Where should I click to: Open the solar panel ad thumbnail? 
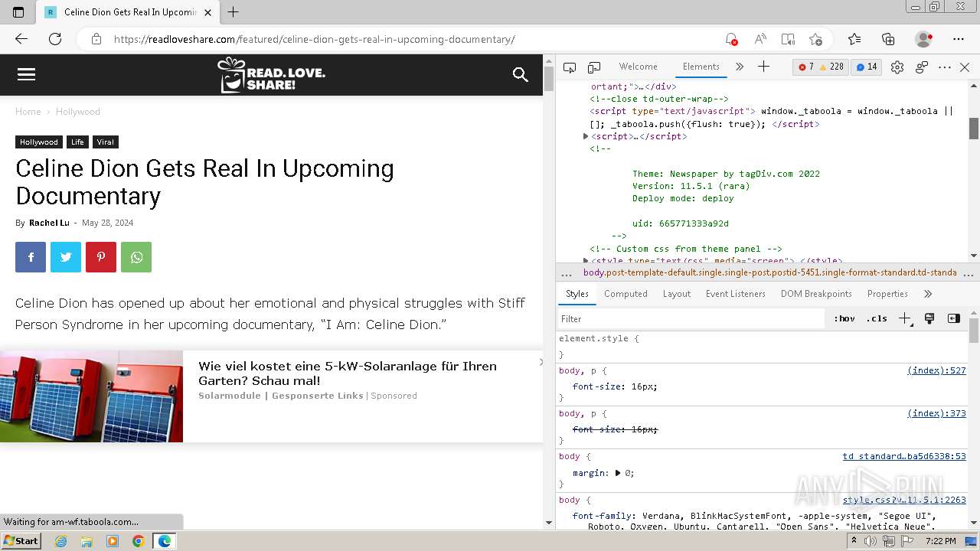91,396
